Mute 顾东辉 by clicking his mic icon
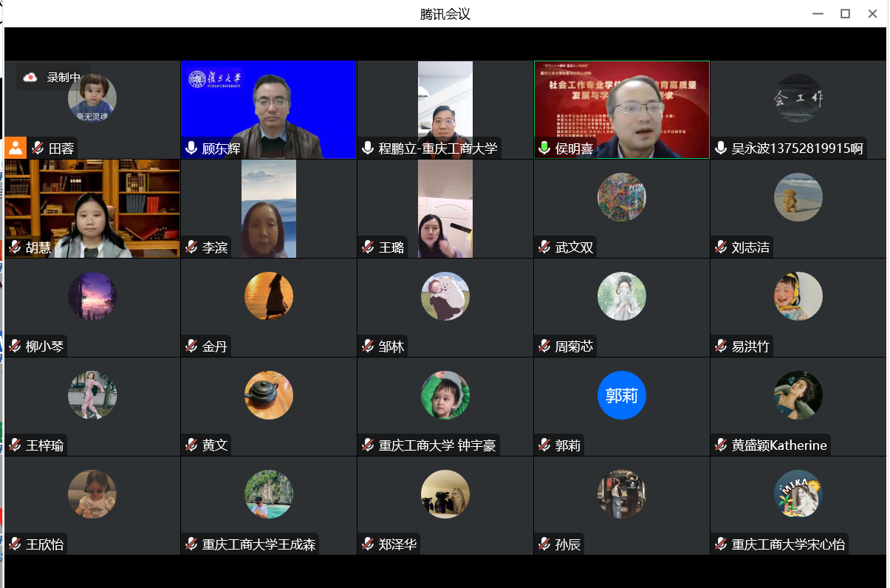 click(x=190, y=147)
